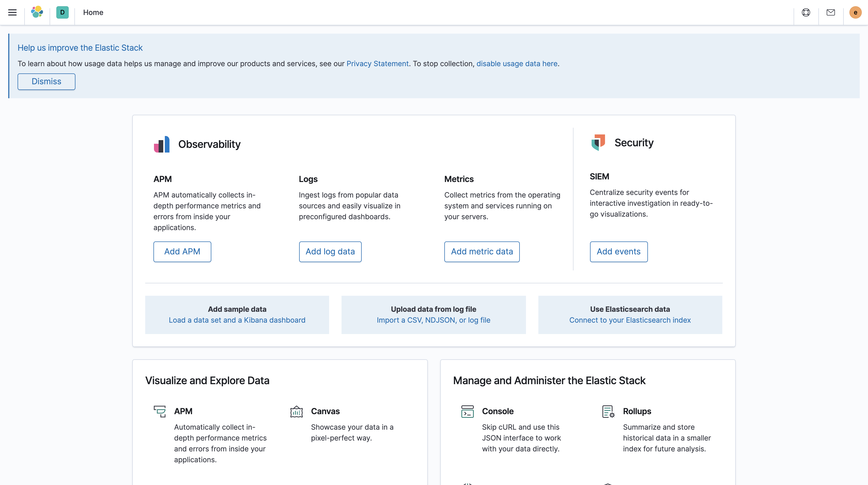
Task: Open the Rollups management icon
Action: 609,412
